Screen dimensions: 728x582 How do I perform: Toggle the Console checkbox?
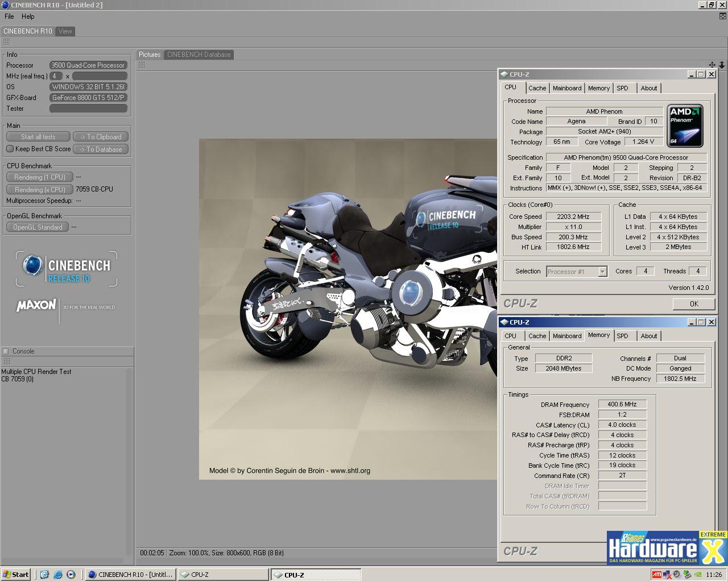pyautogui.click(x=6, y=351)
